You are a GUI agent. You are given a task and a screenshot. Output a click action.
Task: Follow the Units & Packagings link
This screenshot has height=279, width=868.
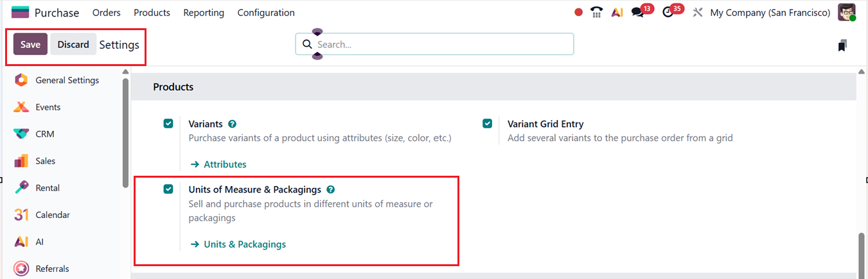(x=244, y=244)
